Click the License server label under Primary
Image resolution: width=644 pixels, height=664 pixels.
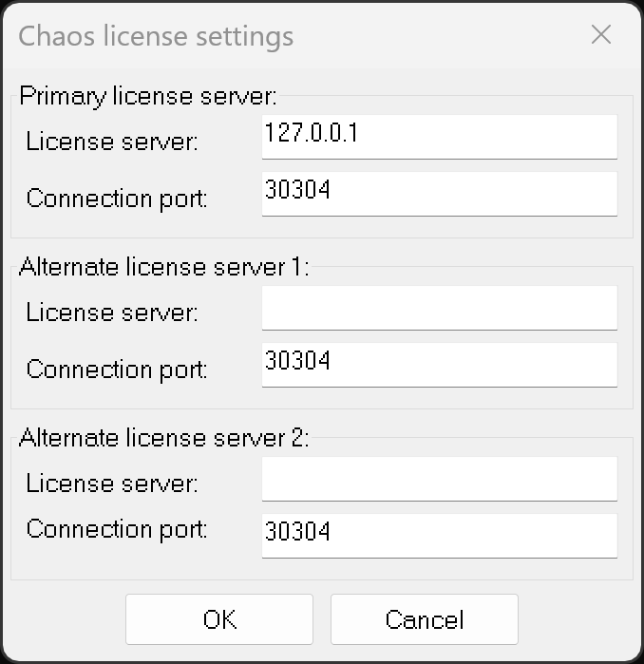112,142
